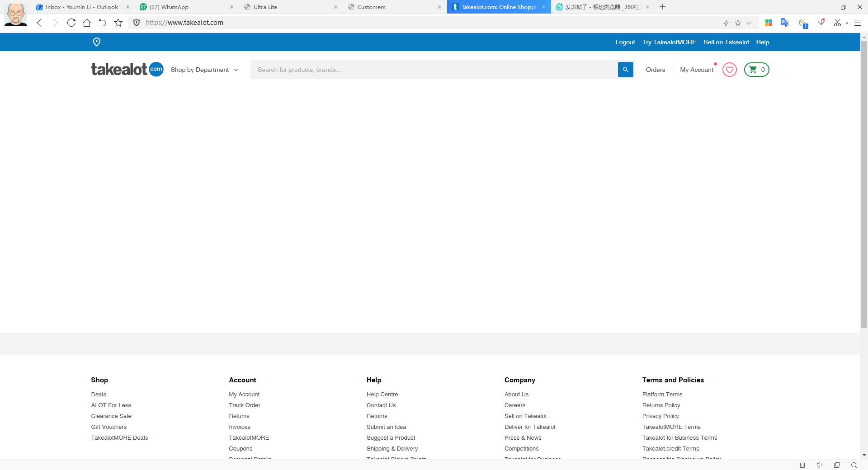Click the vertical page scrollbar thumb

click(x=864, y=184)
